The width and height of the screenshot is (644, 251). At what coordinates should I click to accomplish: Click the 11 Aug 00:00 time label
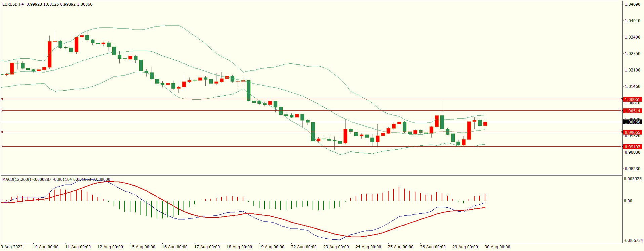pos(78,247)
